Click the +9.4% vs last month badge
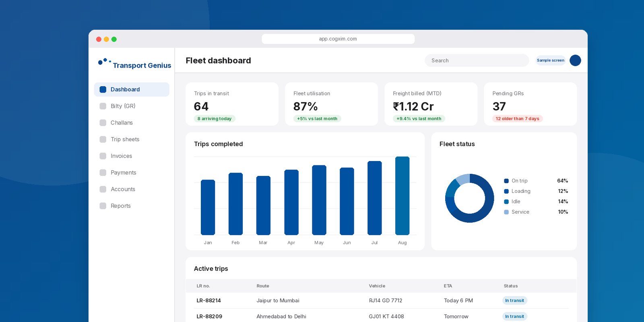The width and height of the screenshot is (644, 322). 419,119
